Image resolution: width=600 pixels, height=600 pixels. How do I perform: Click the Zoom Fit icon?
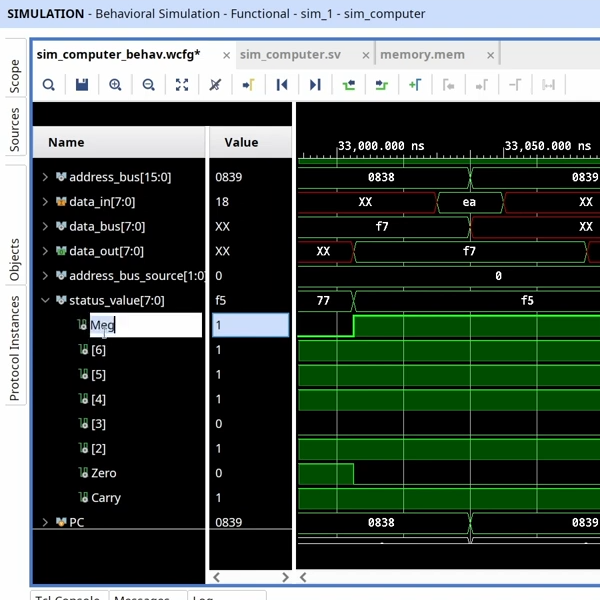coord(181,85)
